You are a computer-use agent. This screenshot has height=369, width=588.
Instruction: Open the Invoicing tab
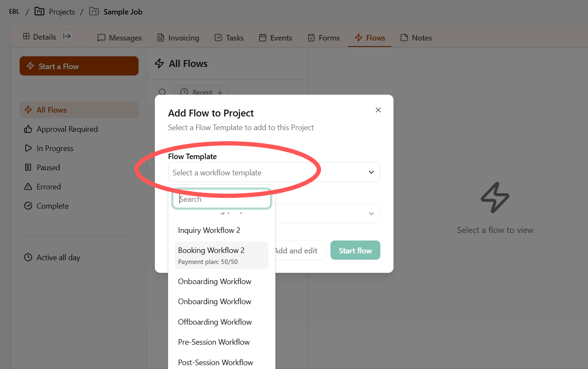tap(178, 38)
